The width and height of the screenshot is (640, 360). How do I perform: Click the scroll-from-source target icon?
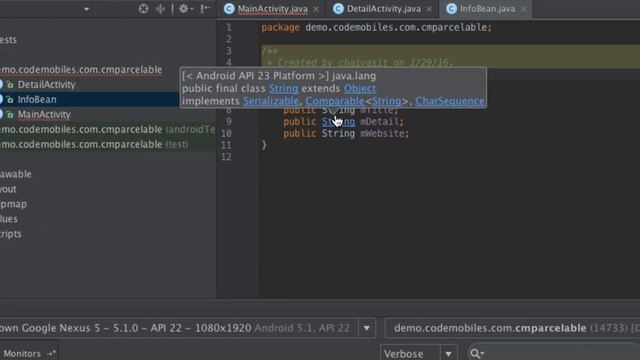tap(143, 9)
